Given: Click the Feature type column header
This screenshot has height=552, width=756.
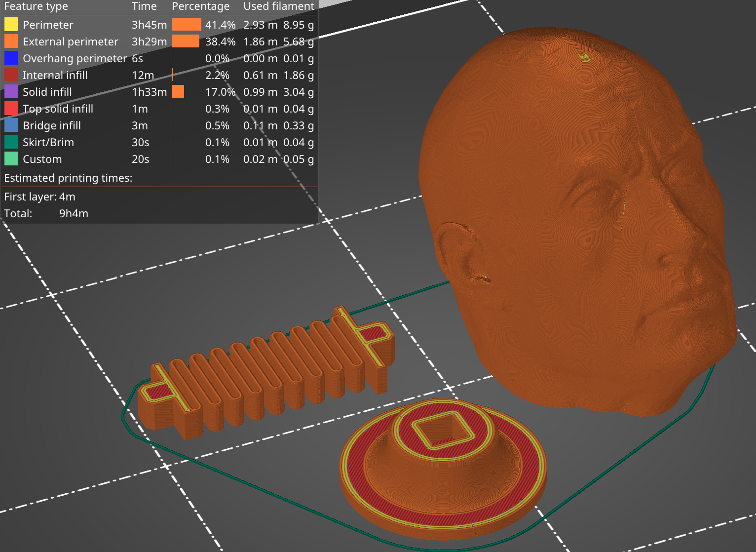Looking at the screenshot, I should pyautogui.click(x=36, y=6).
